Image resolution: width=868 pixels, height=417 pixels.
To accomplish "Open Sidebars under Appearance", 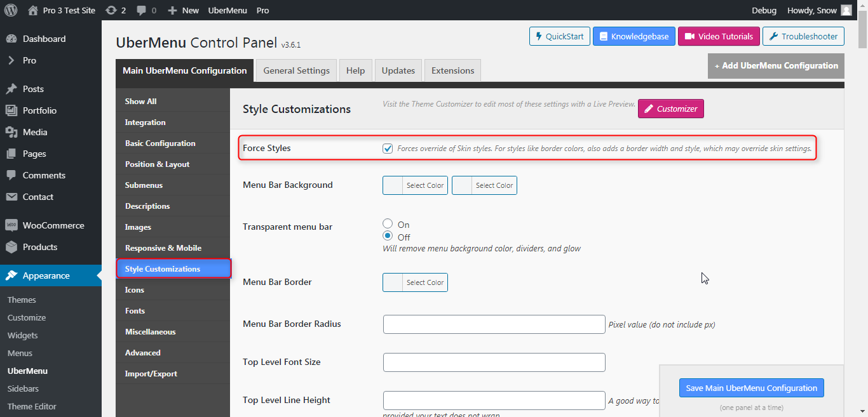I will click(x=23, y=389).
